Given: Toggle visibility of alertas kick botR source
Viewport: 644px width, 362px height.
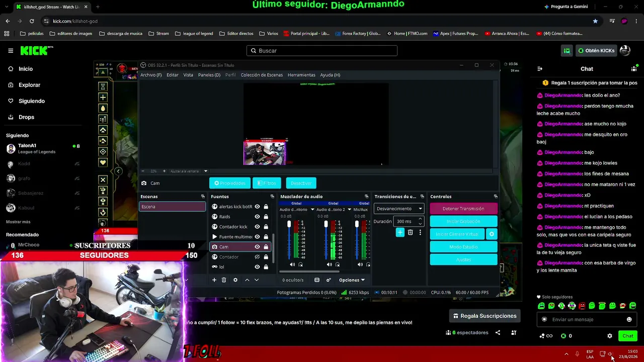Looking at the screenshot, I should coord(257,207).
